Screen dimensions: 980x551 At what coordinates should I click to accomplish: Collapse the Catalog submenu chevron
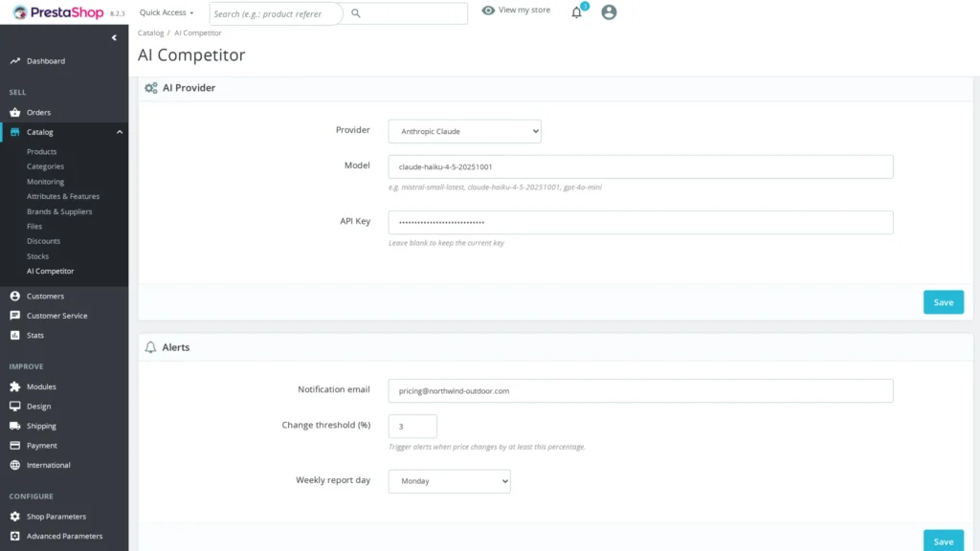pyautogui.click(x=120, y=132)
